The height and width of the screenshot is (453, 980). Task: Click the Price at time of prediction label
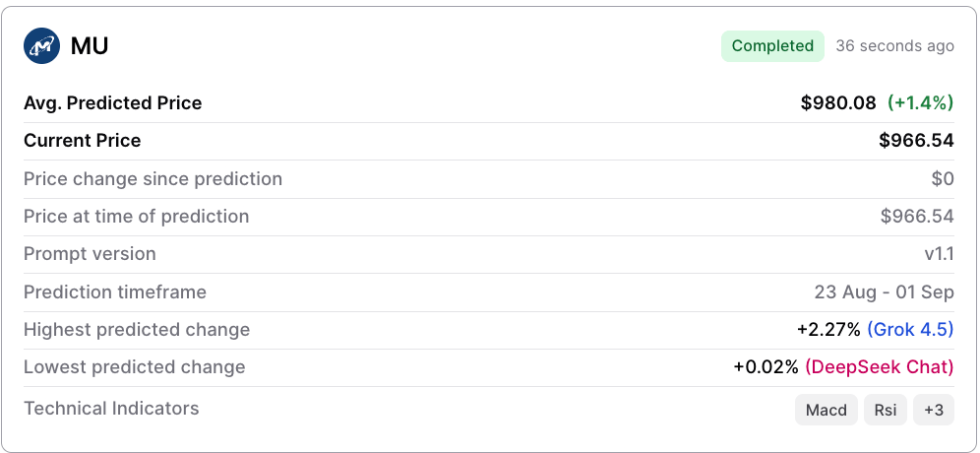coord(136,217)
